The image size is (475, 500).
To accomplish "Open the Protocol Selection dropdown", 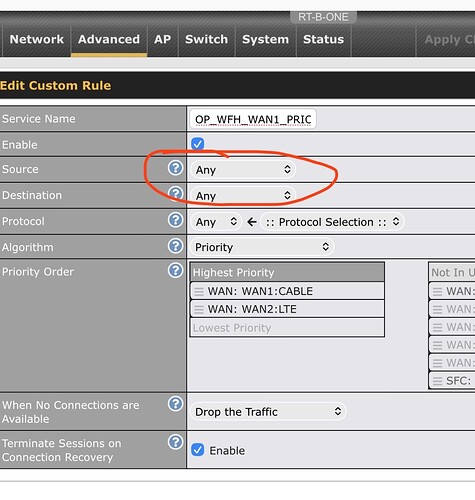I will point(332,222).
